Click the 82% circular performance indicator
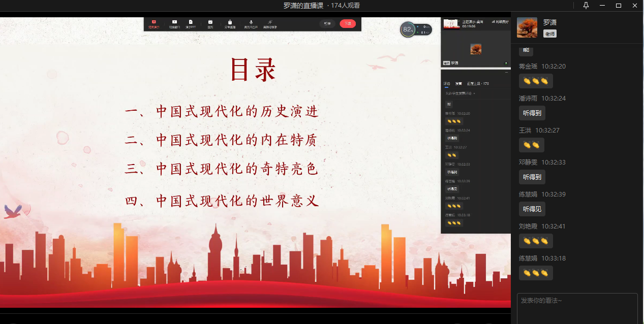The image size is (644, 324). (408, 29)
